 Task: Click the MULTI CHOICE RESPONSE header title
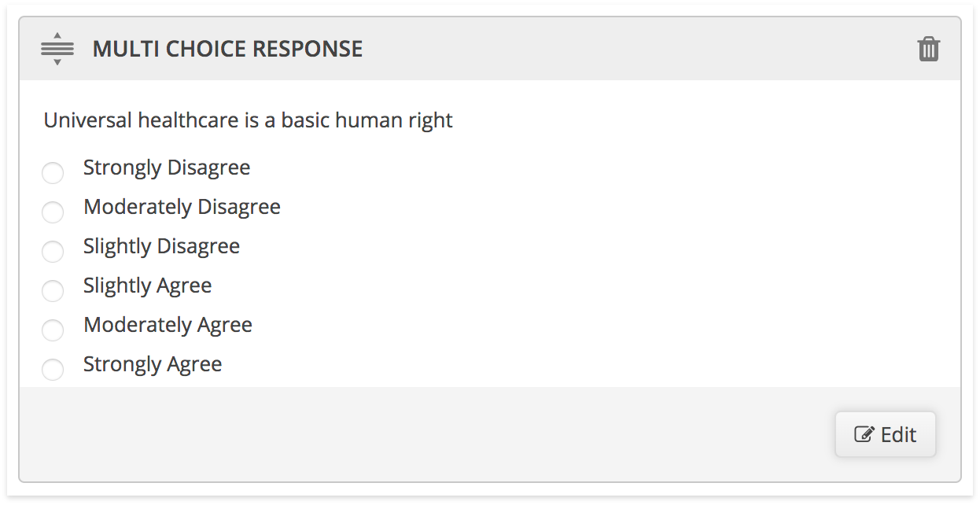(x=227, y=49)
